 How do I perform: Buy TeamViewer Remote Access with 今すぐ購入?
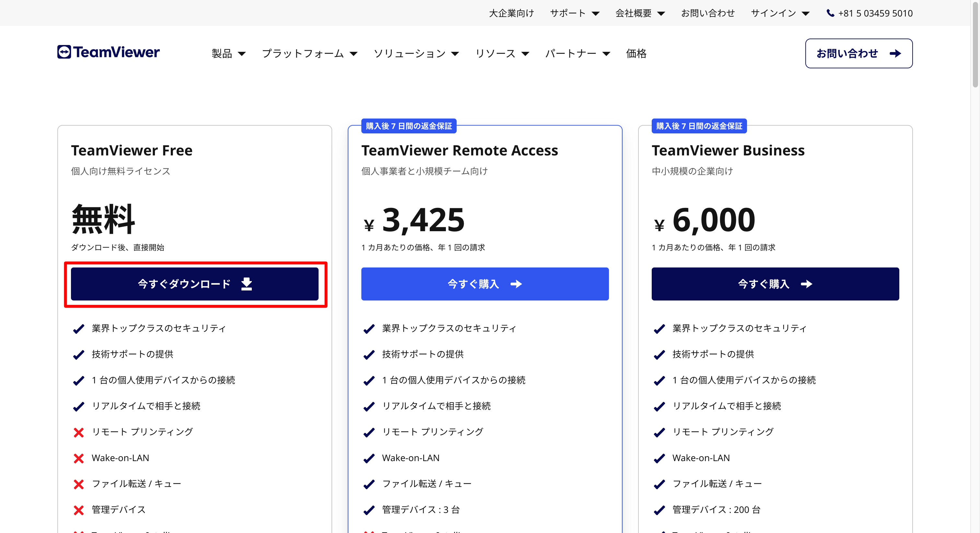coord(485,284)
